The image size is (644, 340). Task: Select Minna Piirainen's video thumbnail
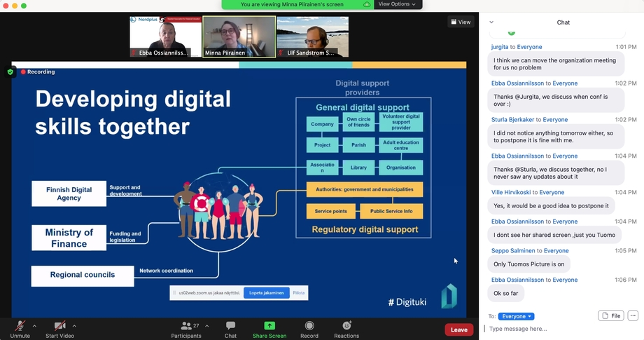coord(239,36)
